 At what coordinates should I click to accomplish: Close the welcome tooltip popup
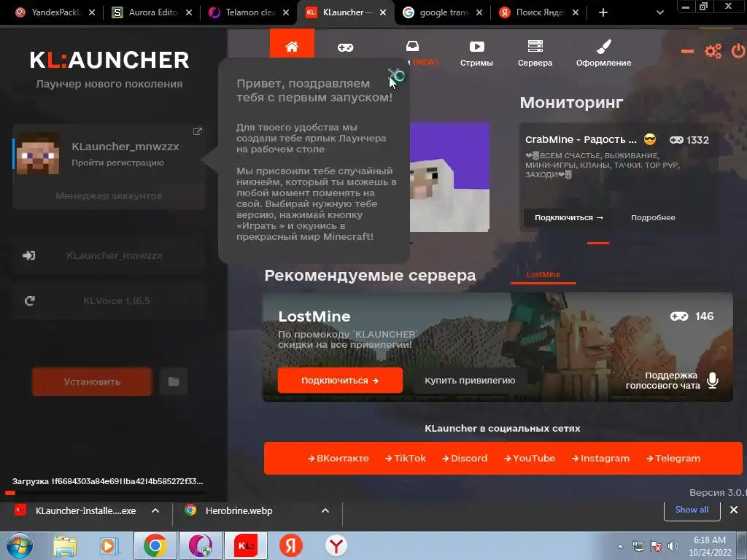pos(395,75)
